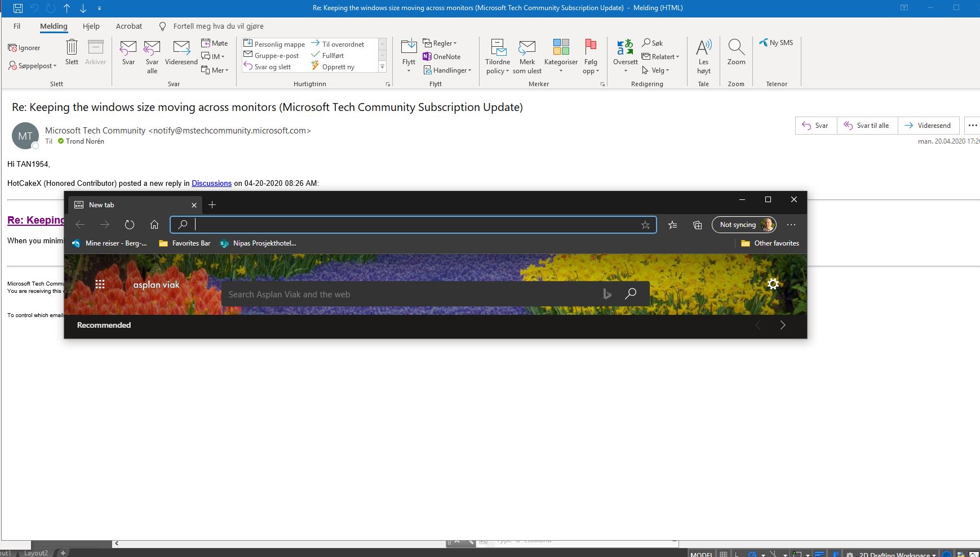Open the Edge Favorites list icon

click(x=672, y=225)
